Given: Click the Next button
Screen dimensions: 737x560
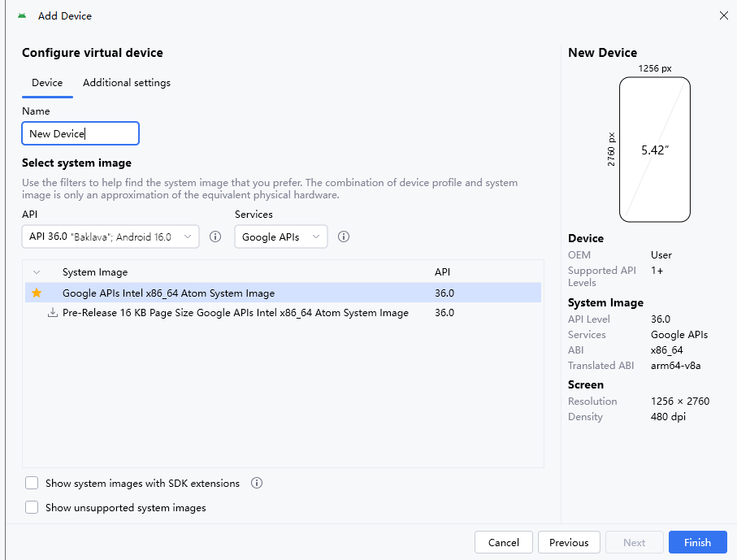Looking at the screenshot, I should pyautogui.click(x=634, y=542).
